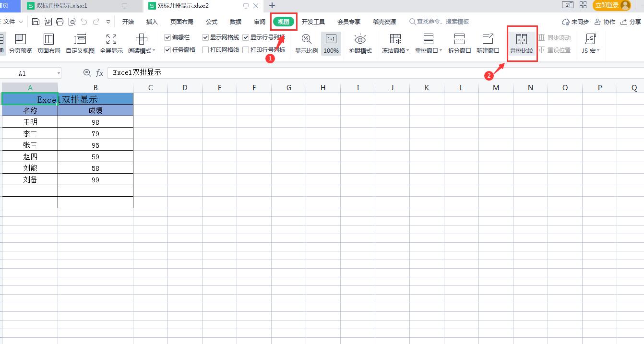Open the 冻结窗格 dropdown
Screen dimensions: 644x344
[x=394, y=43]
